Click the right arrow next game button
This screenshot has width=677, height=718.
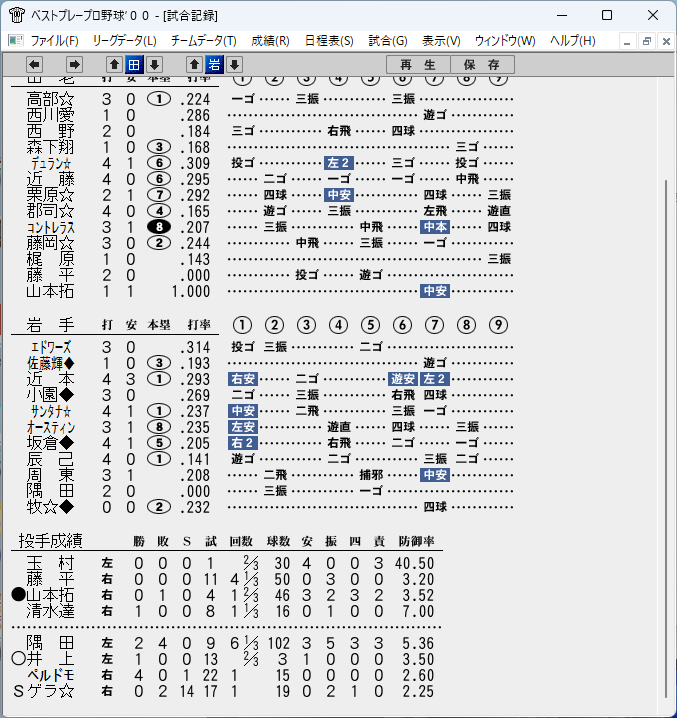point(74,65)
